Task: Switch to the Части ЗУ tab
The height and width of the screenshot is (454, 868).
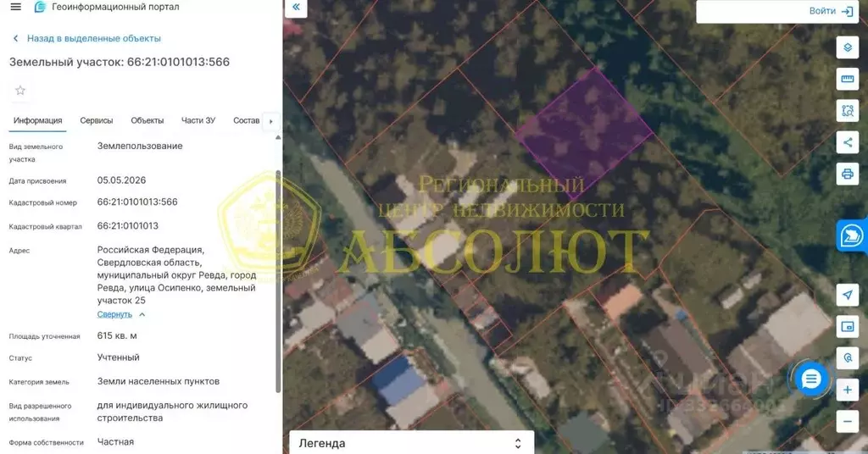Action: pos(198,120)
